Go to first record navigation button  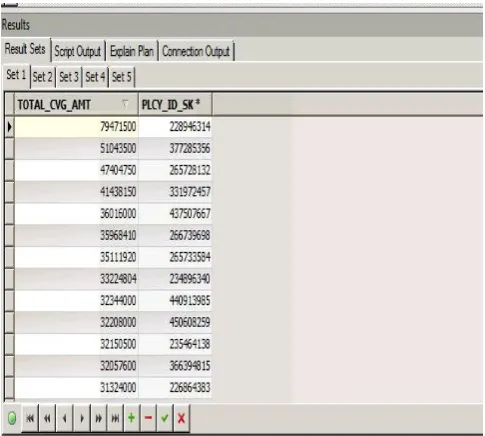pyautogui.click(x=30, y=418)
